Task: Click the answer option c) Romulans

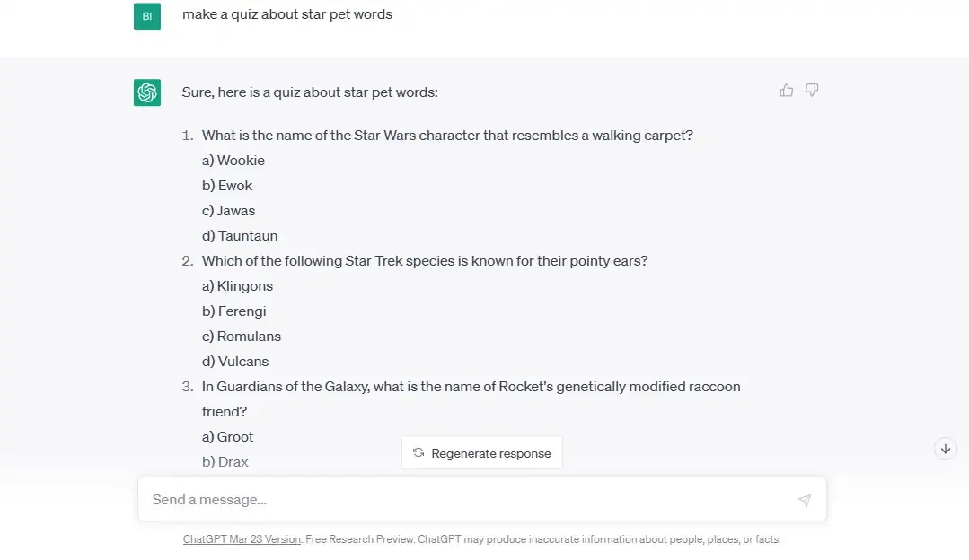Action: coord(242,337)
